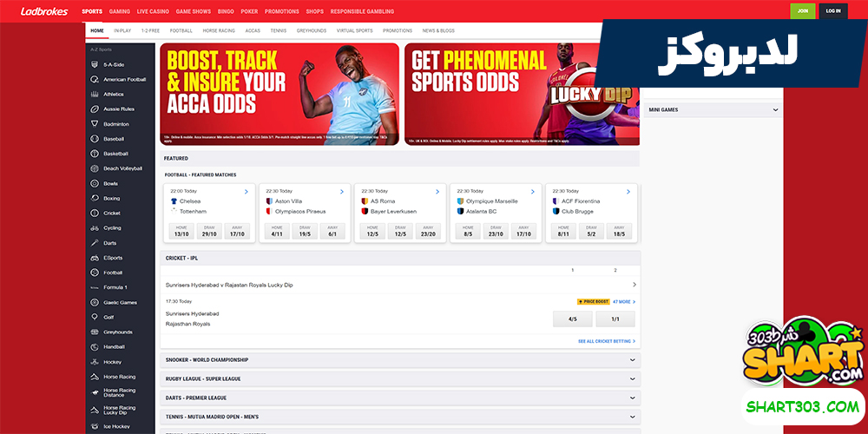This screenshot has height=434, width=868.
Task: Select Marseille v Atalanta draw odds 23/10
Action: coord(496,231)
